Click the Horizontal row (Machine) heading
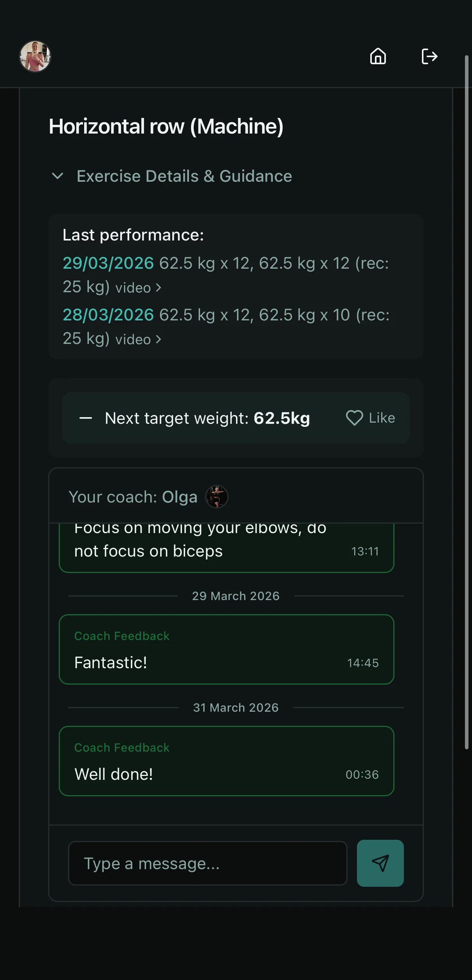This screenshot has width=472, height=980. tap(166, 127)
